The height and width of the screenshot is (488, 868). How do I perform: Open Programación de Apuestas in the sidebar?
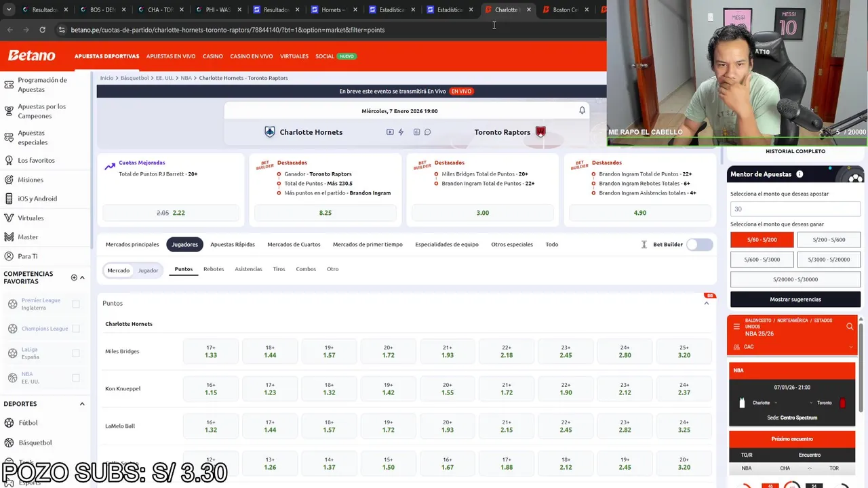42,85
